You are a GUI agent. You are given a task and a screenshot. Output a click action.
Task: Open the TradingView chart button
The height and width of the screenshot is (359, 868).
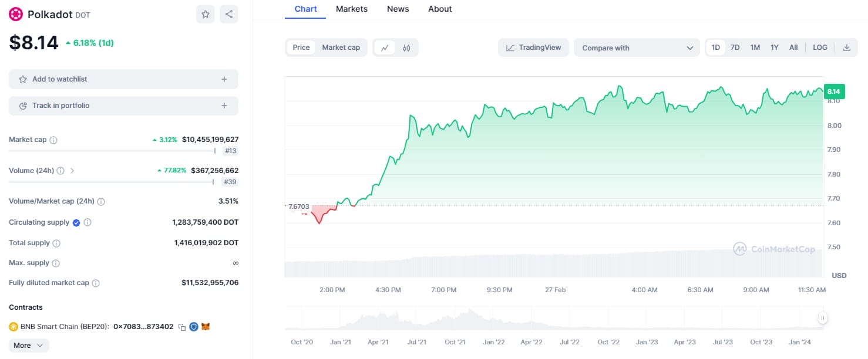tap(533, 48)
